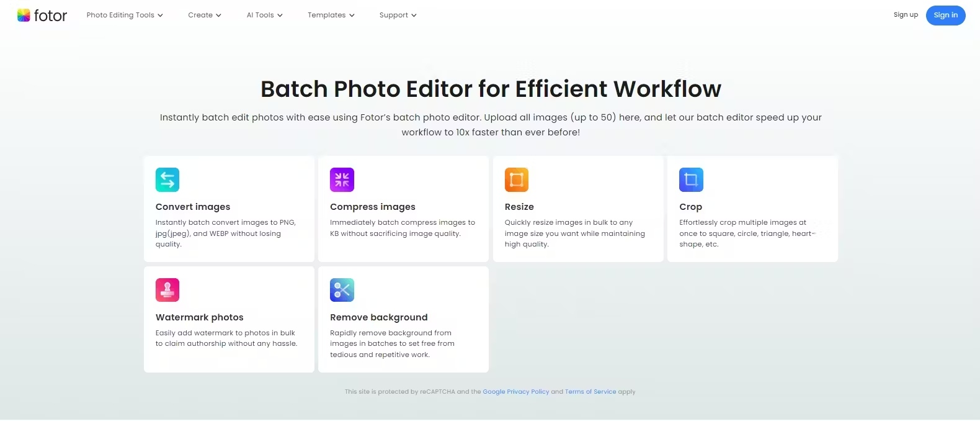
Task: Open the Create menu
Action: (x=205, y=15)
